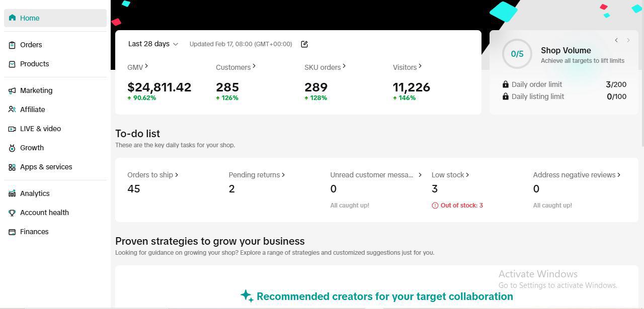
Task: Open Low stock chevron
Action: pos(467,175)
